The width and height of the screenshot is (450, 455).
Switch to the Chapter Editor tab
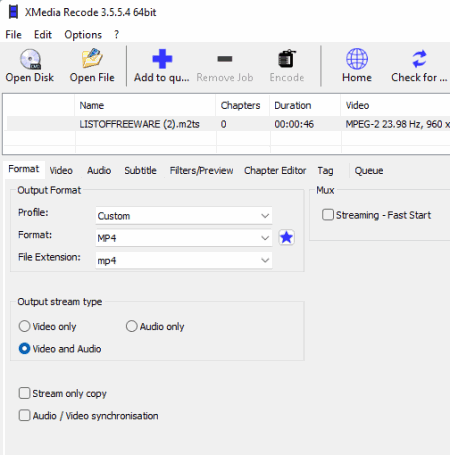275,171
